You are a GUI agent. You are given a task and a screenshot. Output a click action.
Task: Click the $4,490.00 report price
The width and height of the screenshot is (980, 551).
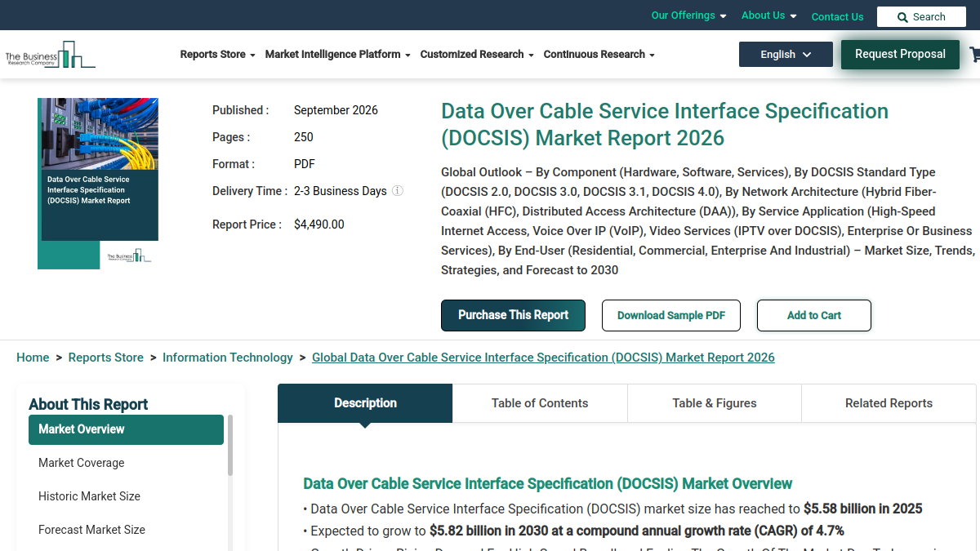[x=319, y=224]
